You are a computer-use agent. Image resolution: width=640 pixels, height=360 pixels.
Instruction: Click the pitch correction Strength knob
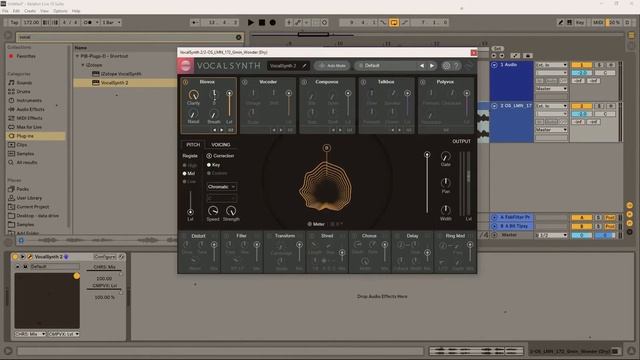231,211
